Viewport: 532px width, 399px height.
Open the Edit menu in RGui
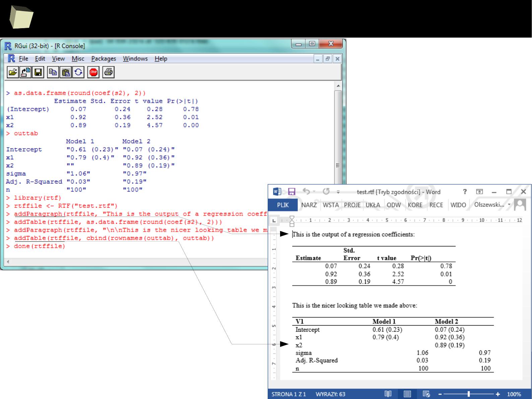40,59
